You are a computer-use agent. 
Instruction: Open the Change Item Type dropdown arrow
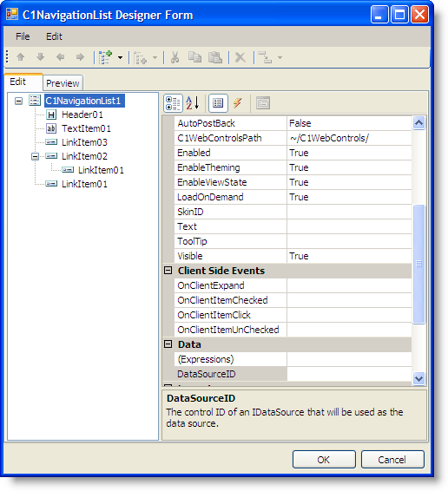[x=280, y=57]
